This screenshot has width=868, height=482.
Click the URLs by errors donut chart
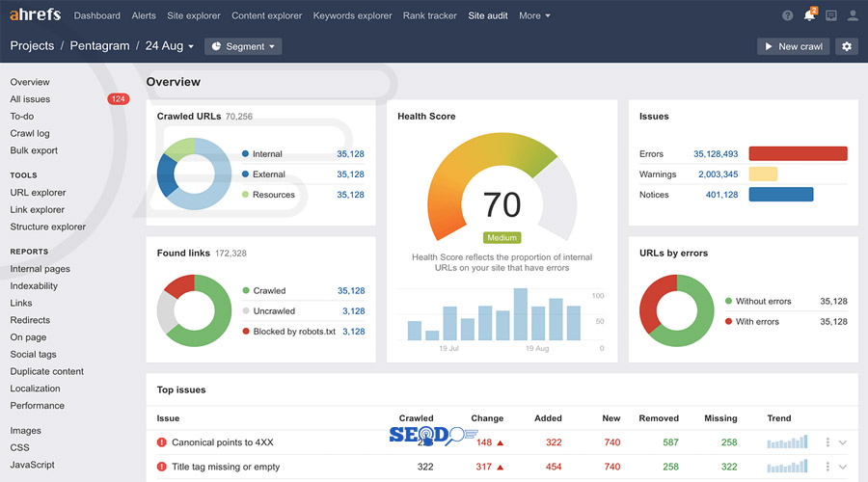point(676,310)
